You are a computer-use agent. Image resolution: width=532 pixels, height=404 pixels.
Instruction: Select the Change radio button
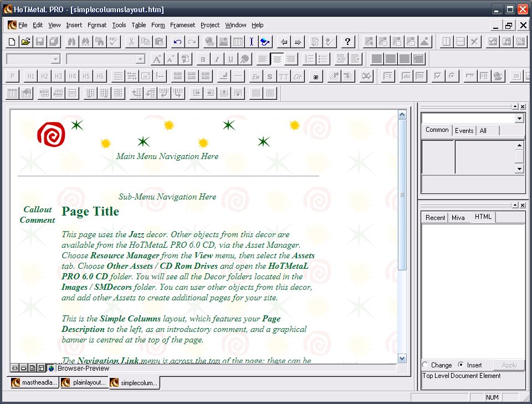tap(426, 365)
